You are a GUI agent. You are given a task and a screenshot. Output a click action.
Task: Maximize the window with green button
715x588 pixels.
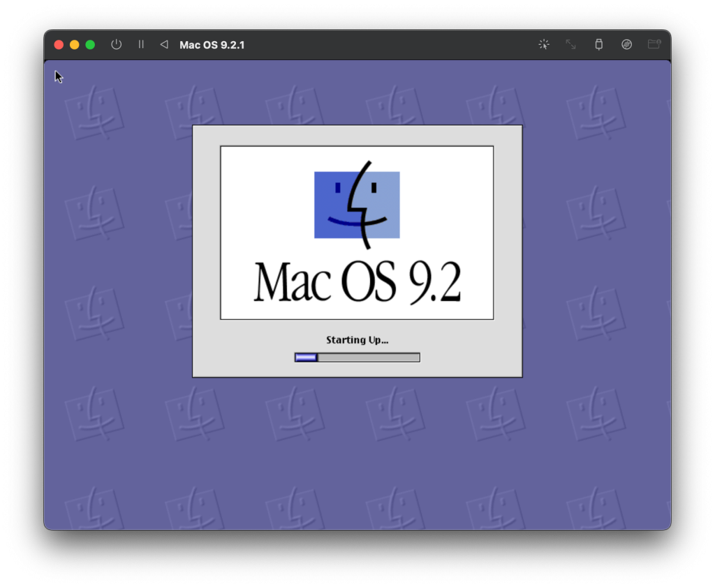click(x=90, y=45)
